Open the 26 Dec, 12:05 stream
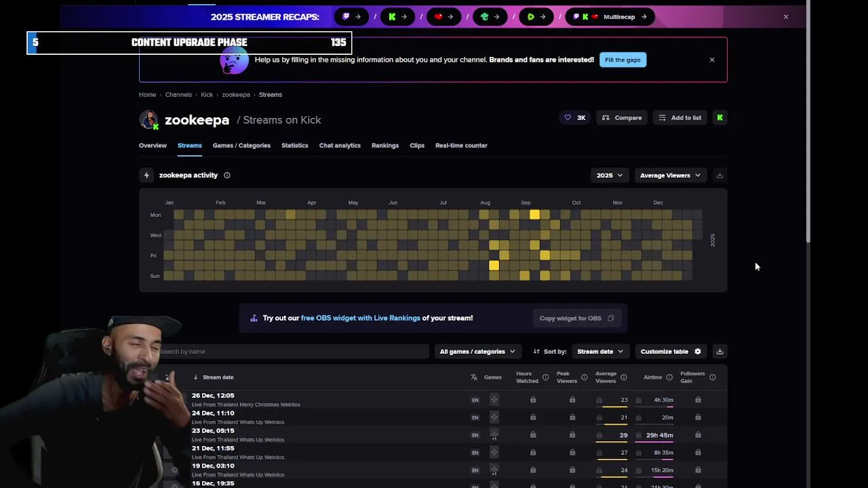868x488 pixels. (x=213, y=396)
